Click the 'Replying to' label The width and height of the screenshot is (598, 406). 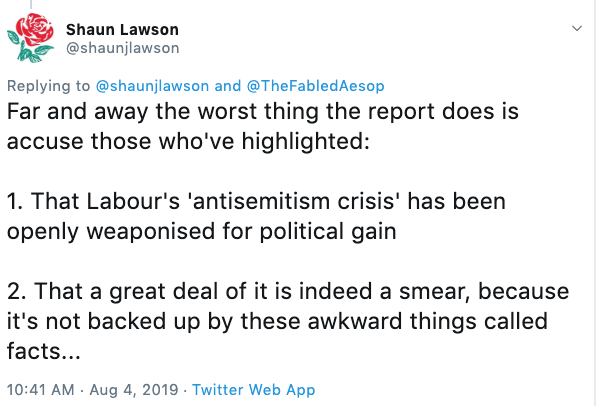[x=48, y=86]
